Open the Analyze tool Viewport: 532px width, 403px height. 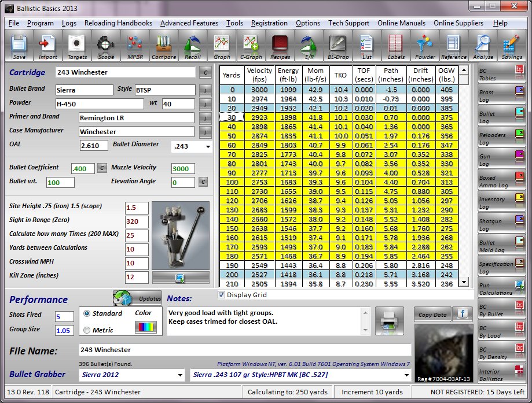pyautogui.click(x=482, y=46)
